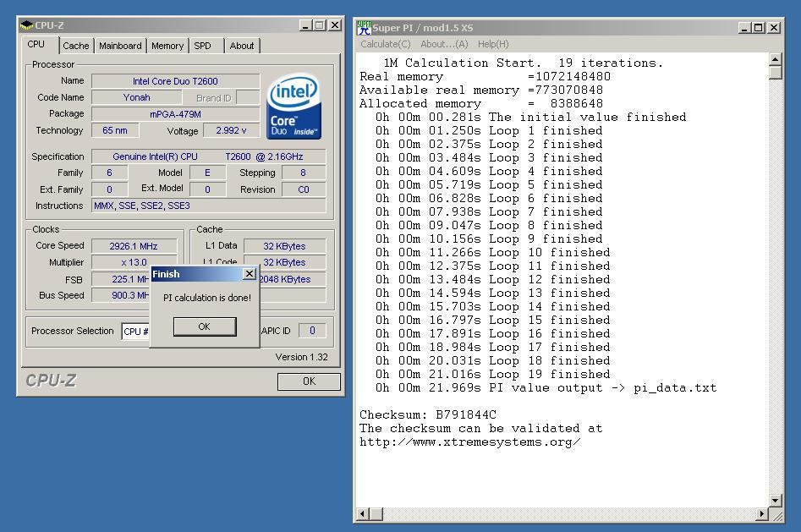The image size is (801, 532).
Task: Close the CPU-Z window
Action: point(335,25)
